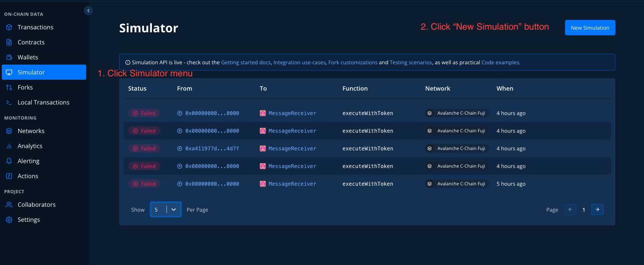Screen dimensions: 644x265
Task: Click the Transactions cube icon in sidebar
Action: point(9,27)
